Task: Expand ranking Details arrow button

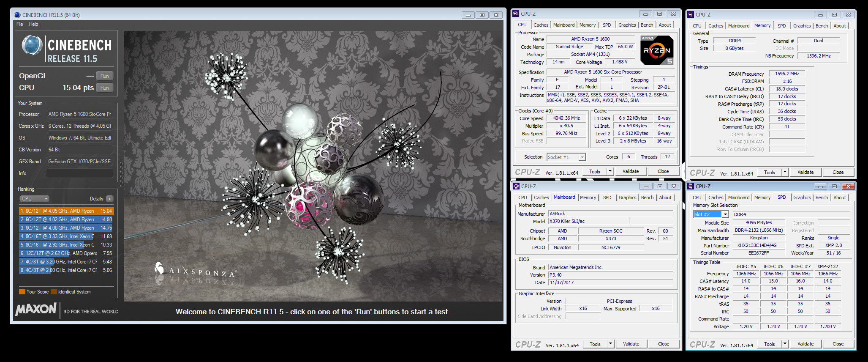Action: (110, 199)
